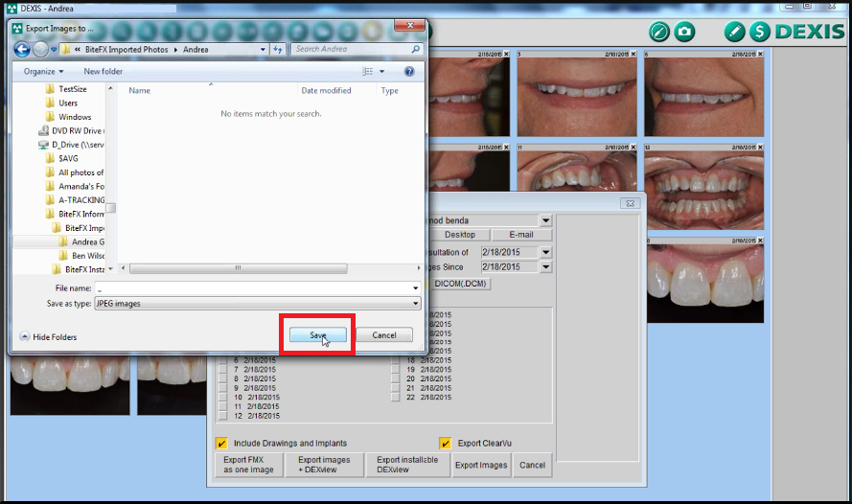
Task: Select the Users folder in tree
Action: tap(68, 103)
